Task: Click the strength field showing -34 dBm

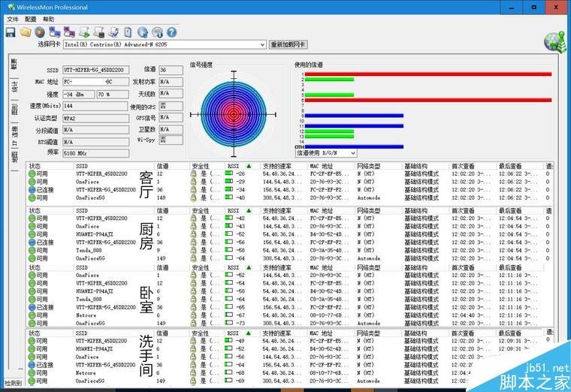Action: [x=79, y=95]
